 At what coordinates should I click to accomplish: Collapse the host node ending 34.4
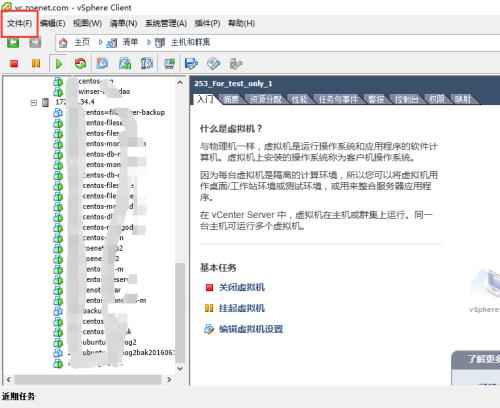[x=33, y=102]
